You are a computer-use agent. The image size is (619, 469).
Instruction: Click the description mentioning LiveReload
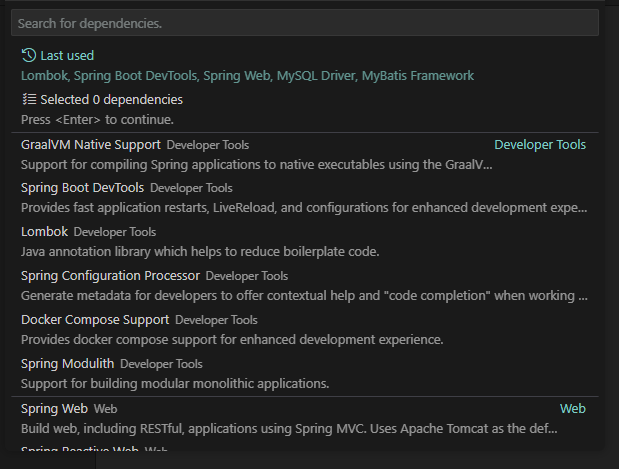click(x=304, y=208)
